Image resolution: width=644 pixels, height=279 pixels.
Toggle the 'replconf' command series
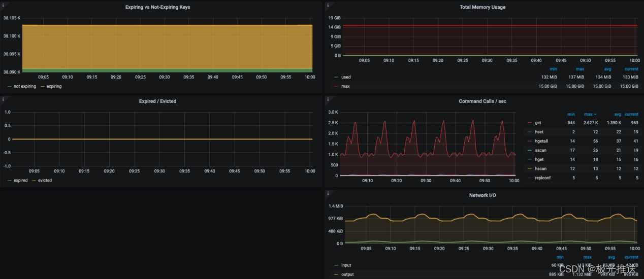pos(542,178)
